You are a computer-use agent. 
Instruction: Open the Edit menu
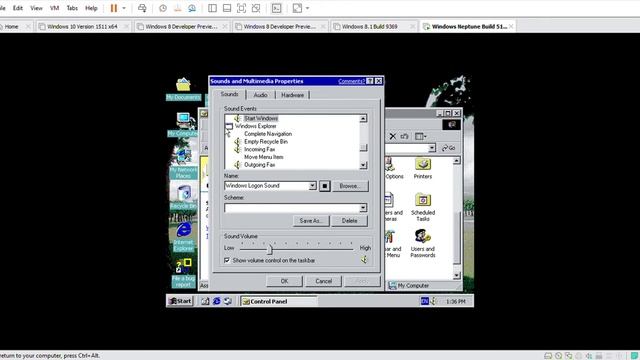pos(18,8)
